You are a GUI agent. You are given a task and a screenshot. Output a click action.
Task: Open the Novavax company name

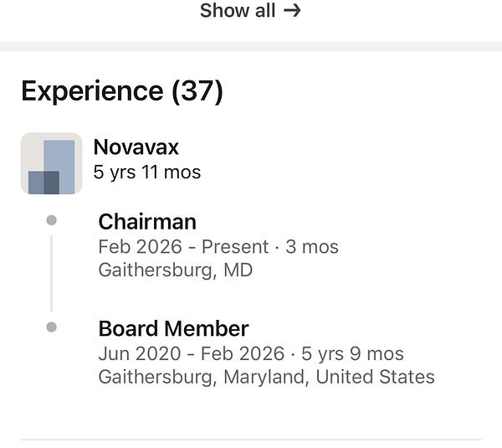[x=136, y=147]
